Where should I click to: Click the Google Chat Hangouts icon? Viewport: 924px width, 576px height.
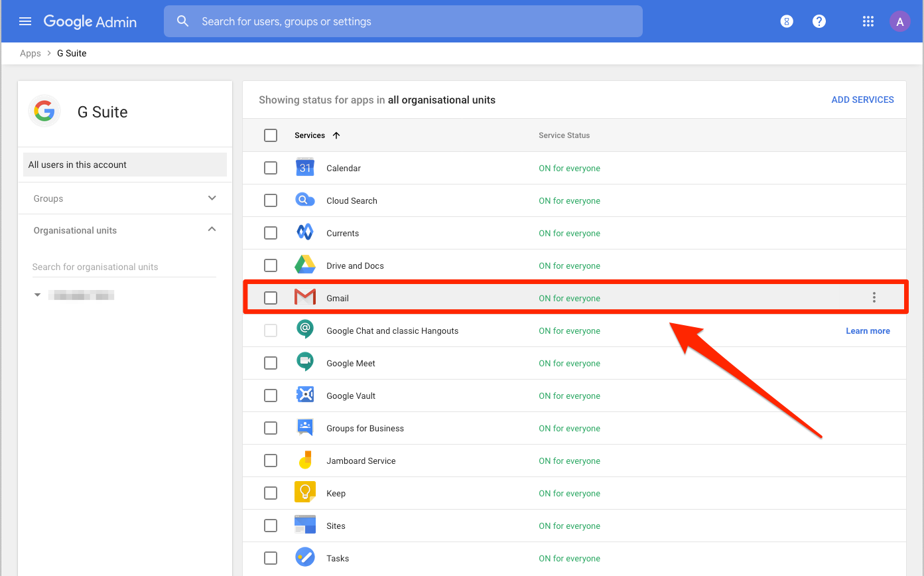pyautogui.click(x=305, y=330)
